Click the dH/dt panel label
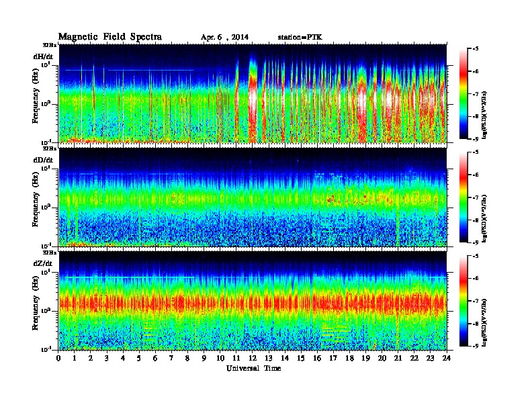 click(43, 56)
